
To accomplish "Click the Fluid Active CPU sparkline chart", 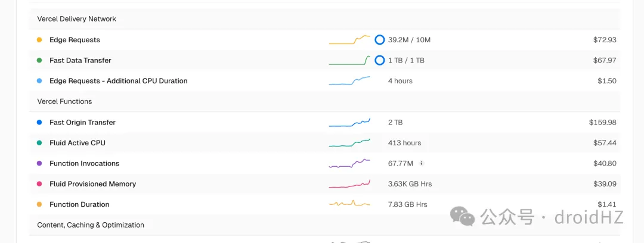I will point(349,143).
